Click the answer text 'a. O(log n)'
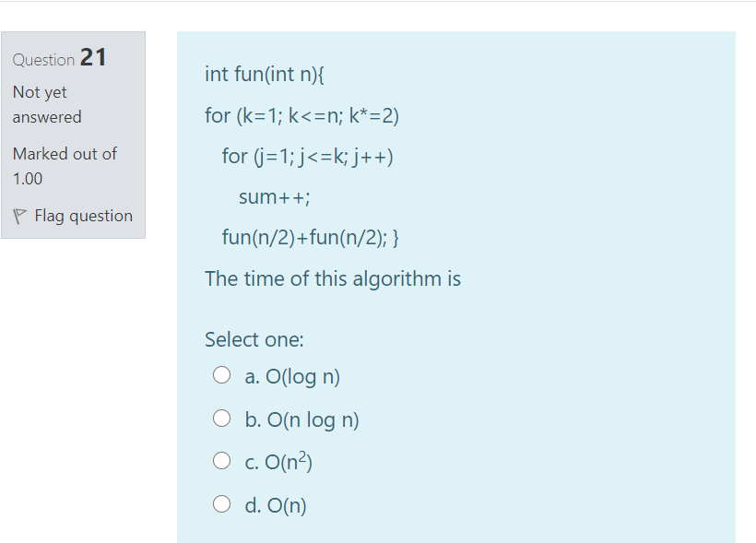756x543 pixels. point(292,377)
